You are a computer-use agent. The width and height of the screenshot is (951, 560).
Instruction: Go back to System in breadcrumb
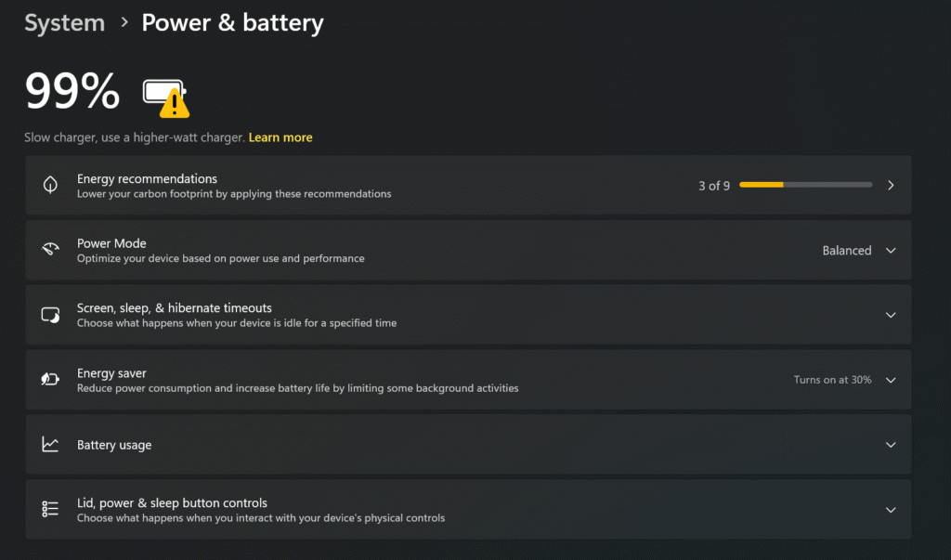[x=64, y=23]
